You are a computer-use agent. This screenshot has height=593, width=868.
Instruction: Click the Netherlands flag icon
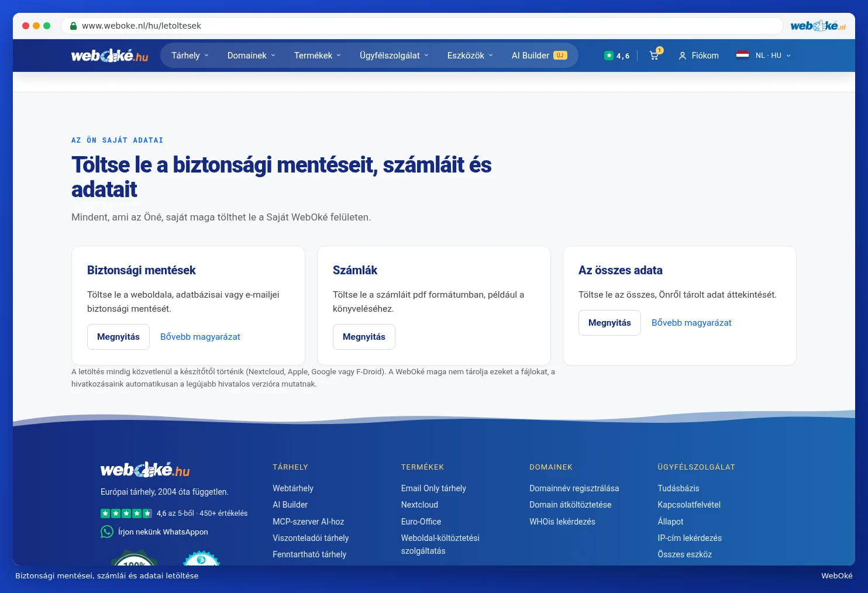742,56
